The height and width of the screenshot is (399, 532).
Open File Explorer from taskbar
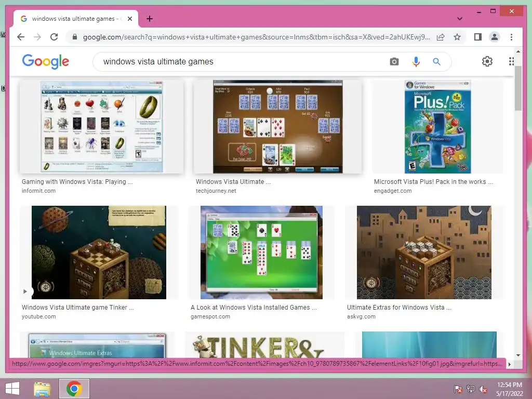click(42, 389)
